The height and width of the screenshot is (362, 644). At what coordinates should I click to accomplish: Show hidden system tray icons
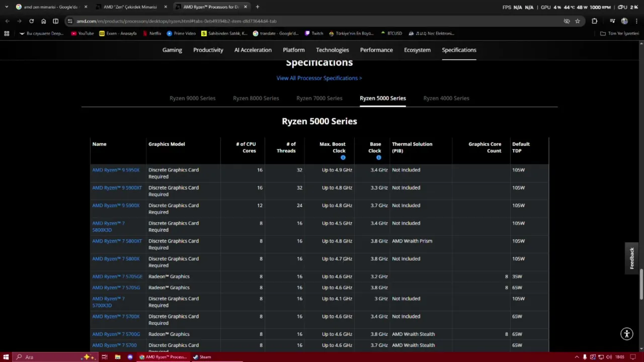(x=577, y=357)
